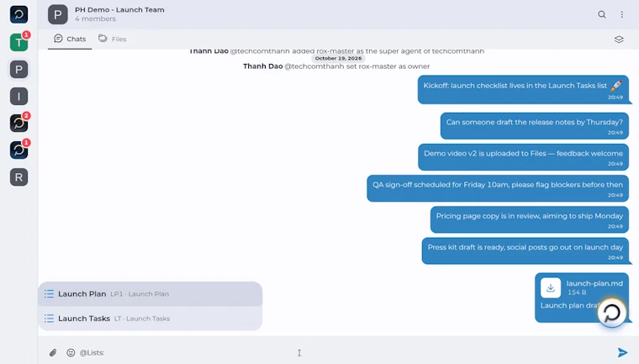Image resolution: width=639 pixels, height=364 pixels.
Task: Open the top Rox logo workspace icon
Action: [x=18, y=14]
